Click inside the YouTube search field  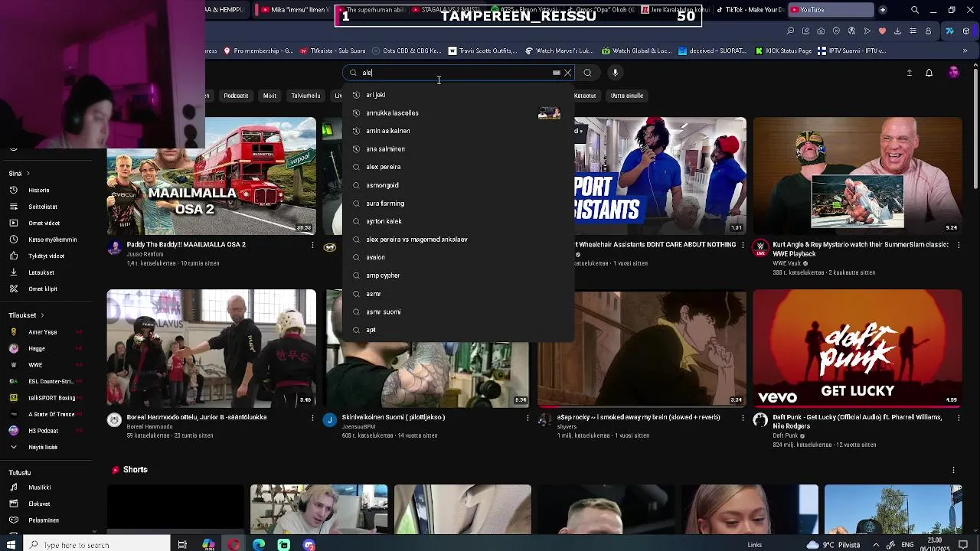(x=456, y=73)
